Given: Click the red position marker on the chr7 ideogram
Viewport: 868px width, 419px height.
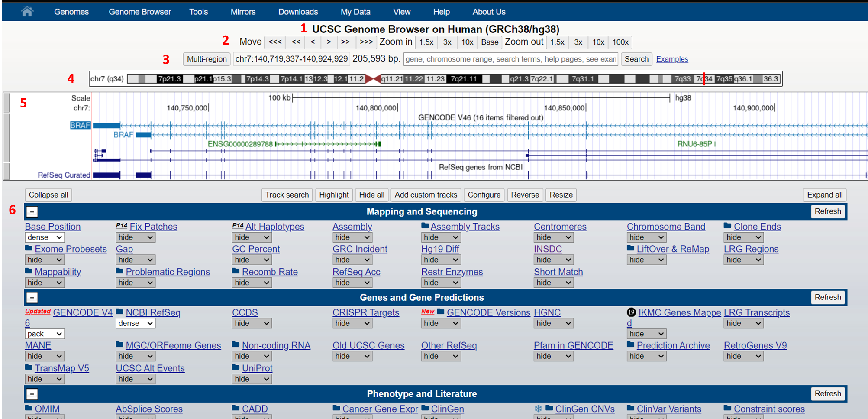Looking at the screenshot, I should [x=704, y=79].
